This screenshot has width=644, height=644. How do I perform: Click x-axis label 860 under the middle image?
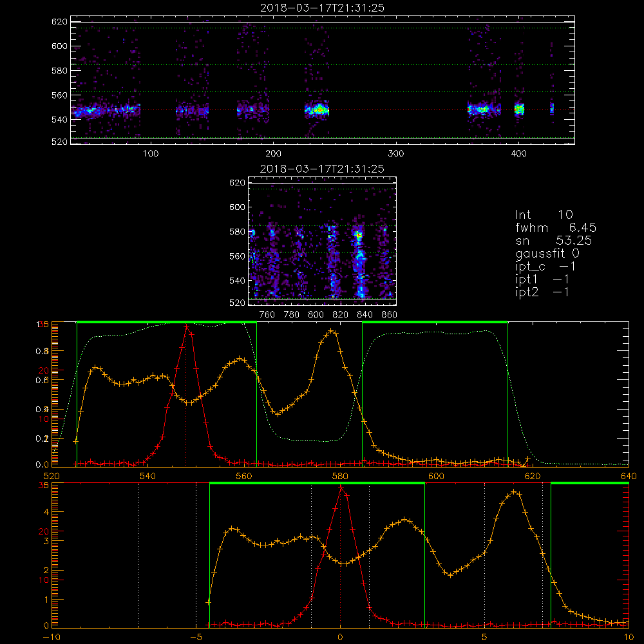(x=390, y=315)
